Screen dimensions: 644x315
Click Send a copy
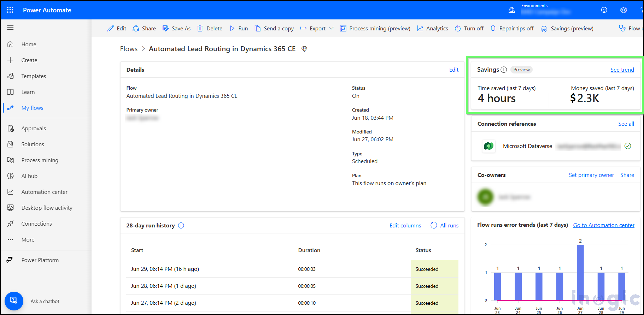click(x=274, y=28)
